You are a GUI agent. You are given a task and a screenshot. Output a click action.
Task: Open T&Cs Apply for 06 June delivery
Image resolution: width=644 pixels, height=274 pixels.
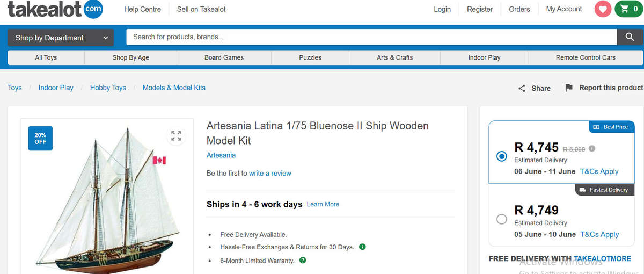point(599,171)
